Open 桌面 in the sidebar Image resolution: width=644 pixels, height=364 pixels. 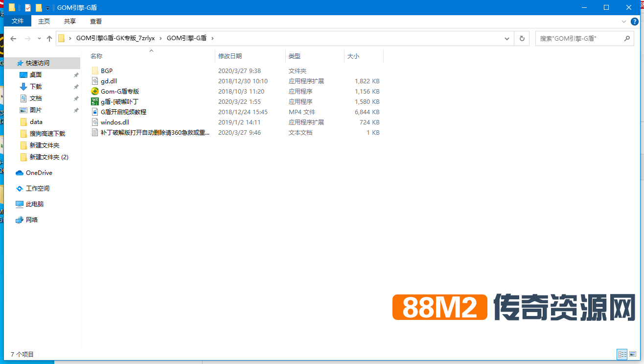(36, 75)
